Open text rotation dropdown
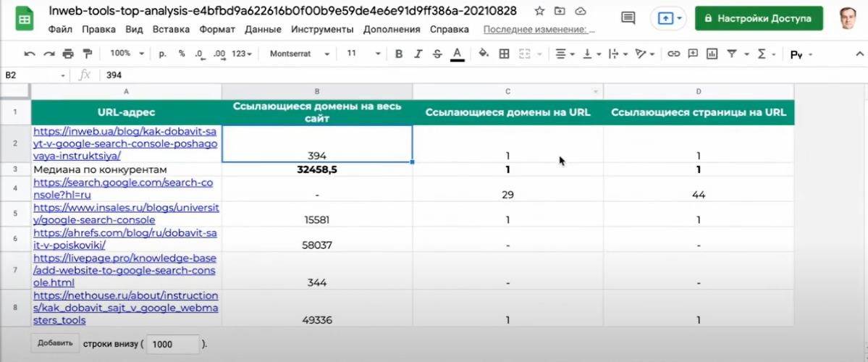The image size is (868, 362). [x=645, y=54]
